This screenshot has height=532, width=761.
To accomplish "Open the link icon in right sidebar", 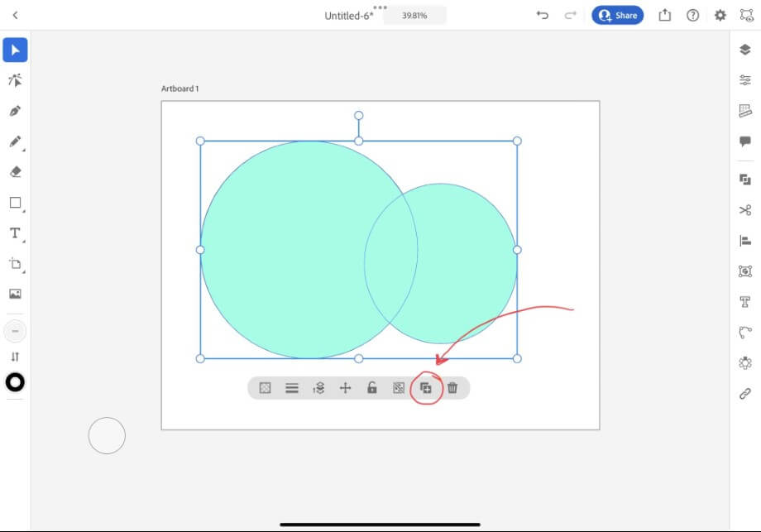I will [745, 394].
